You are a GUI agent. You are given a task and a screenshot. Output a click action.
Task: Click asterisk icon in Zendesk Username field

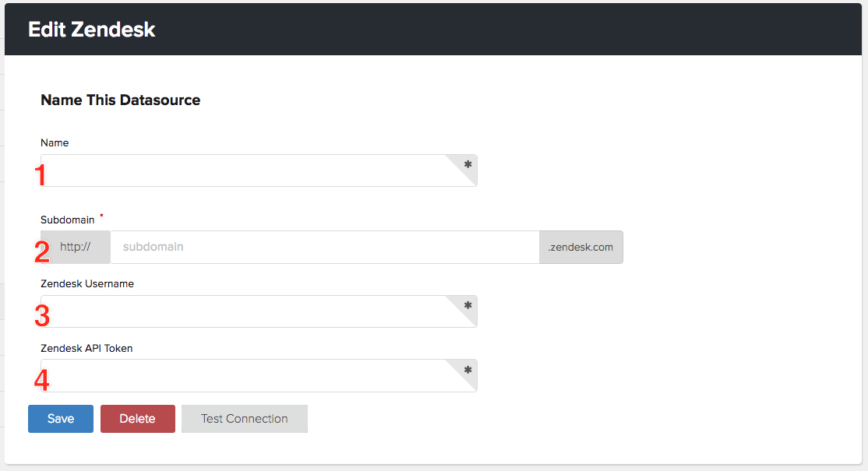[x=468, y=305]
